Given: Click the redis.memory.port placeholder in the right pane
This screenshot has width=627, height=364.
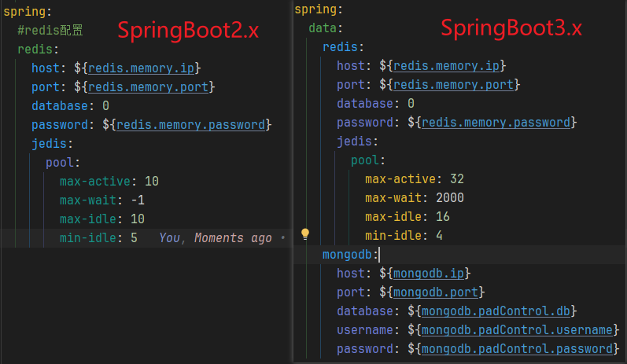Looking at the screenshot, I should tap(453, 85).
